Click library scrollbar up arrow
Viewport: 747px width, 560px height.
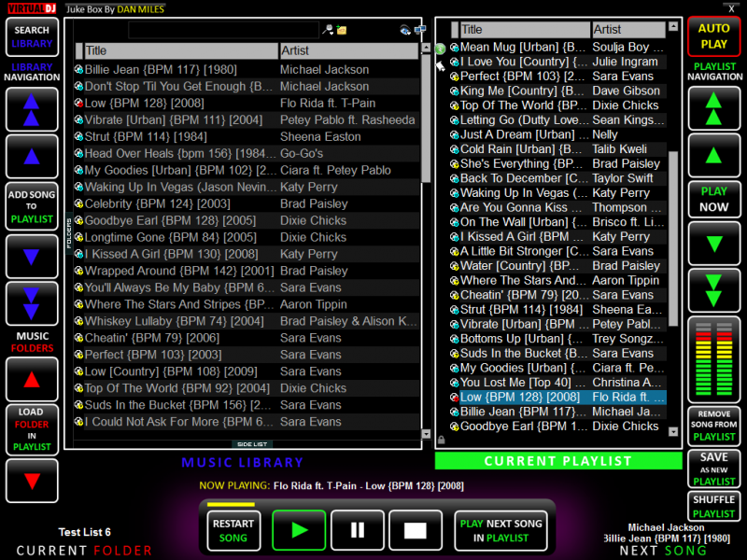click(x=426, y=49)
